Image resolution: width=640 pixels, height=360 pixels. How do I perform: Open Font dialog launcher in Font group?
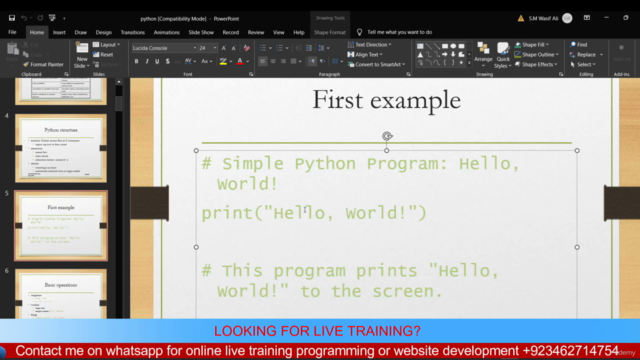(x=251, y=74)
